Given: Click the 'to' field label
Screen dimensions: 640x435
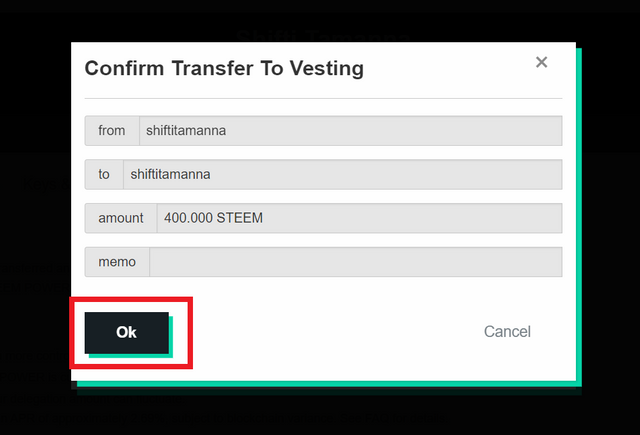Looking at the screenshot, I should (x=104, y=174).
